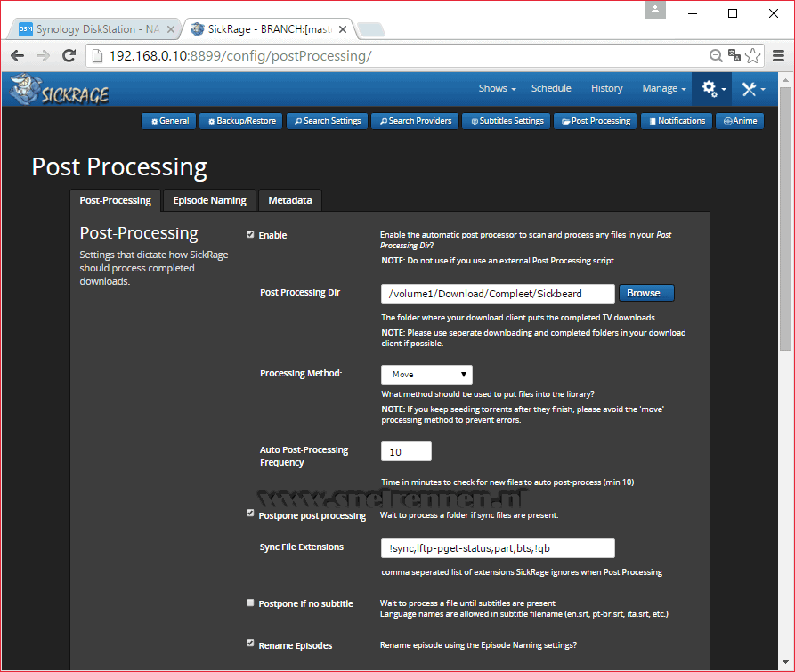This screenshot has height=672, width=795.
Task: Click the scrollbar down arrow
Action: tap(785, 662)
